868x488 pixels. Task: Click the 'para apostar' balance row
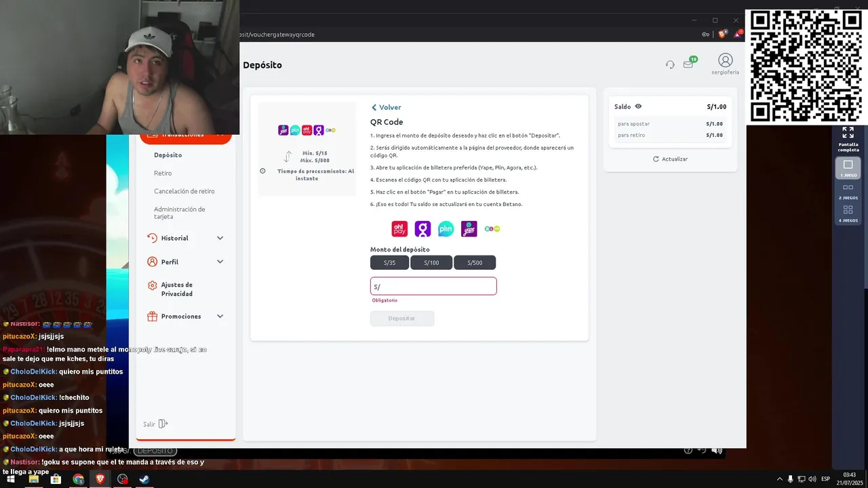(670, 124)
